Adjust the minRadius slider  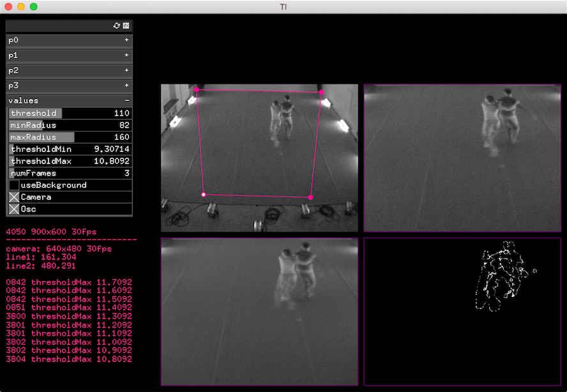point(69,125)
